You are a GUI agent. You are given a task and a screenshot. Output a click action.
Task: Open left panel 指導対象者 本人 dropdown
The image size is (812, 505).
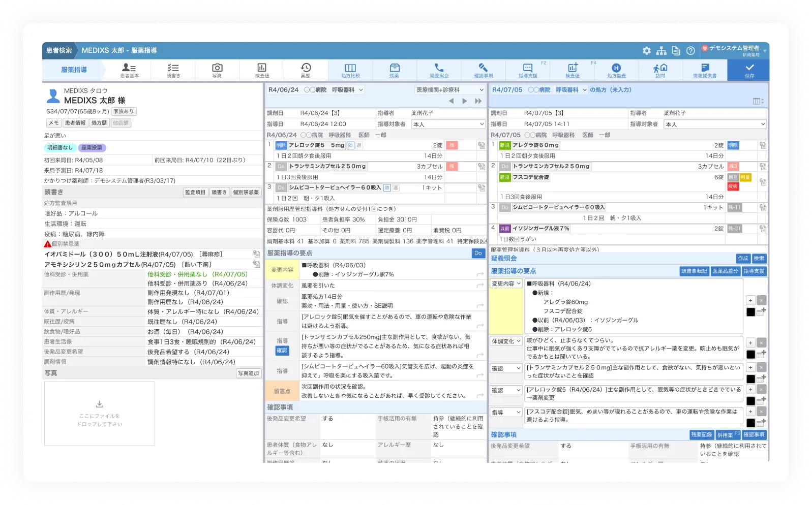coord(448,124)
